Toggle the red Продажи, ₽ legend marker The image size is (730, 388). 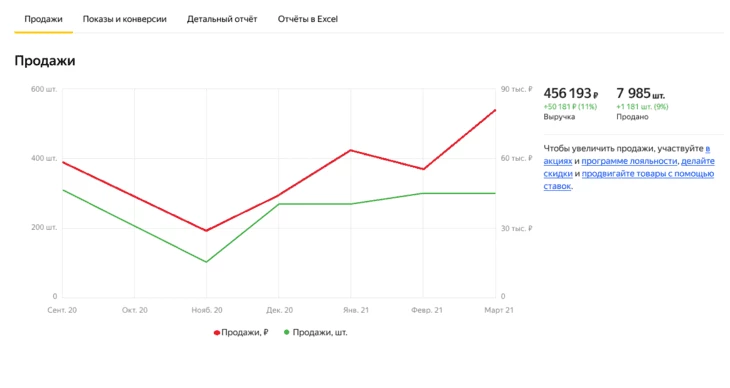(216, 333)
